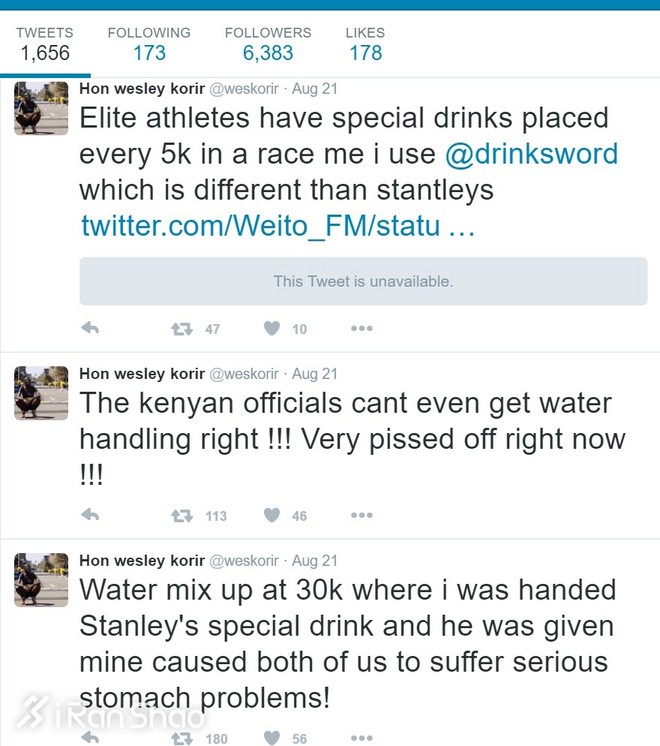Image resolution: width=660 pixels, height=746 pixels.
Task: Click the unavailable tweet placeholder box
Action: (x=363, y=281)
